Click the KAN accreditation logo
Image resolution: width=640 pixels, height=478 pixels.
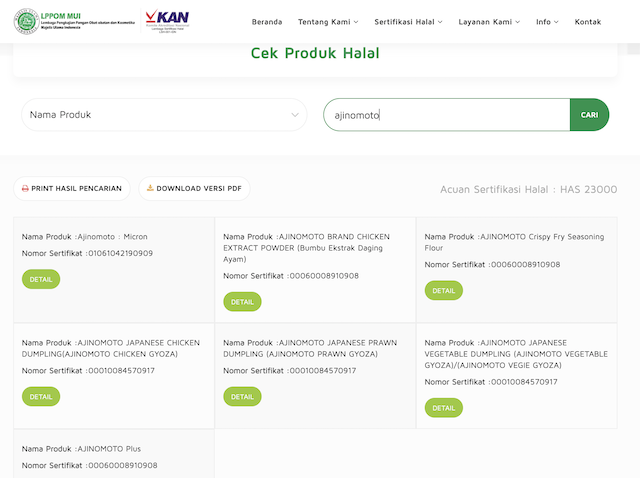pos(166,21)
